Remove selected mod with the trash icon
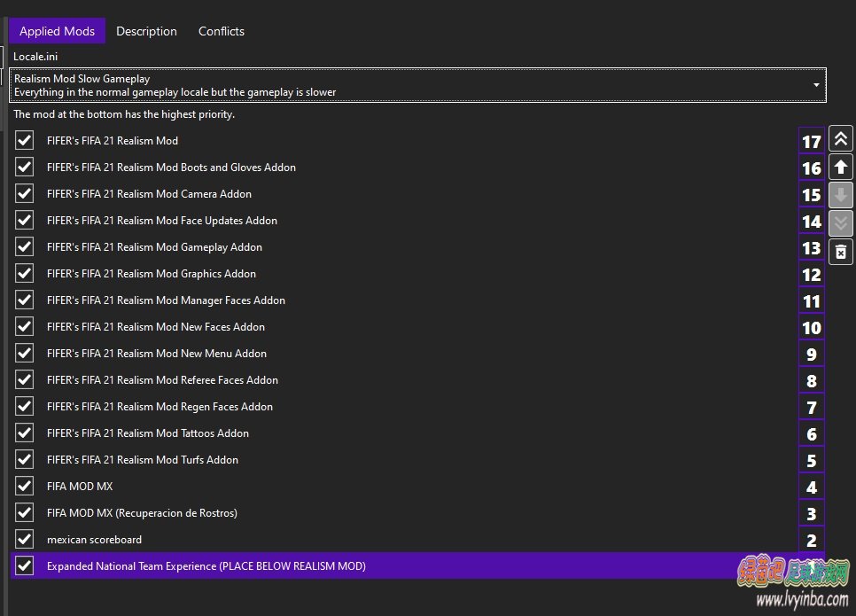Screen dimensions: 856x616 point(841,252)
